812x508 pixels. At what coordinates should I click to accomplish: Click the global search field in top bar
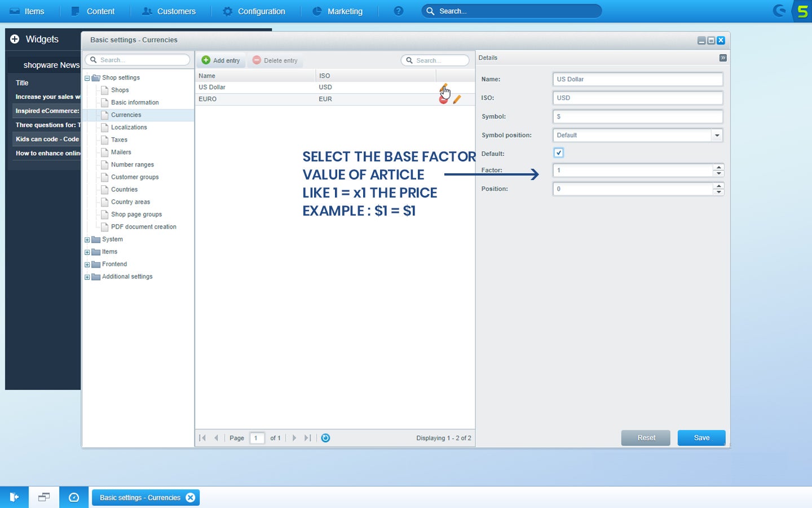511,11
